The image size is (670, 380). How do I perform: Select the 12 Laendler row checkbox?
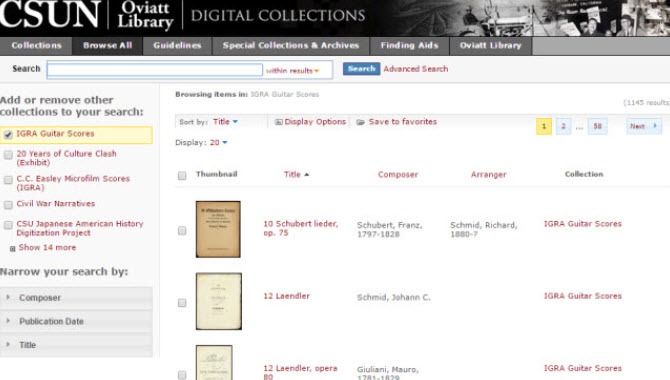(182, 303)
